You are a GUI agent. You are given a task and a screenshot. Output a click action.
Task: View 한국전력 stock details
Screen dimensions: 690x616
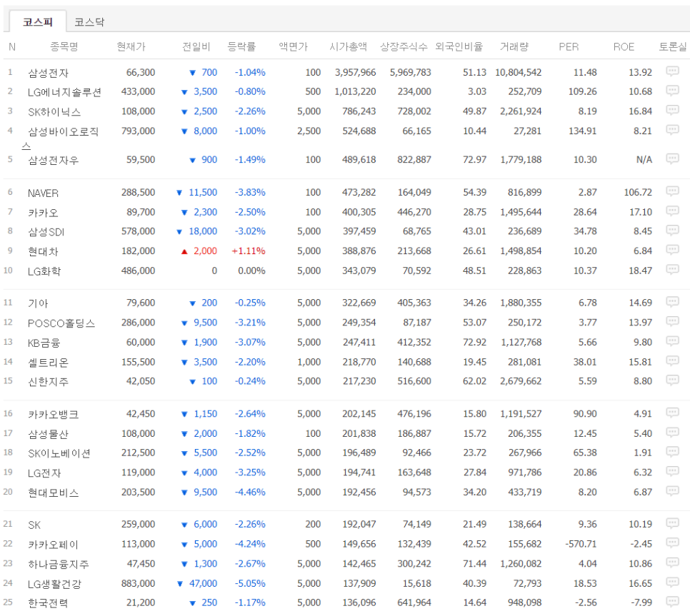click(x=49, y=603)
